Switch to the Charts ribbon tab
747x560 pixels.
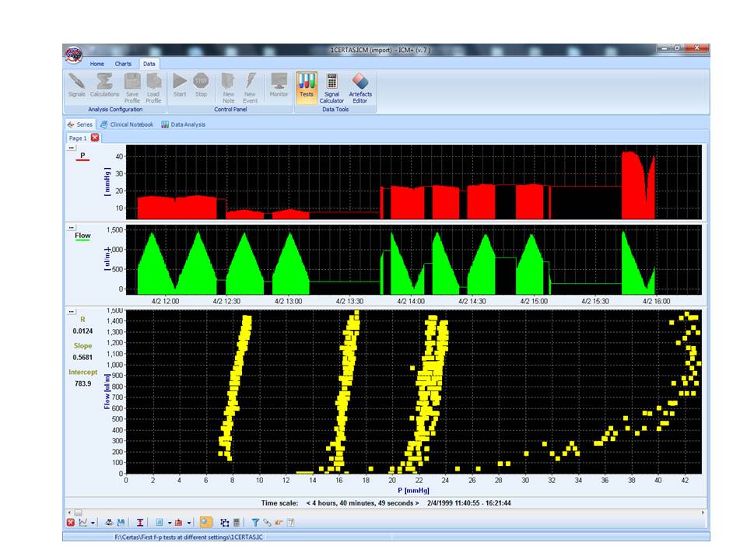(x=123, y=64)
